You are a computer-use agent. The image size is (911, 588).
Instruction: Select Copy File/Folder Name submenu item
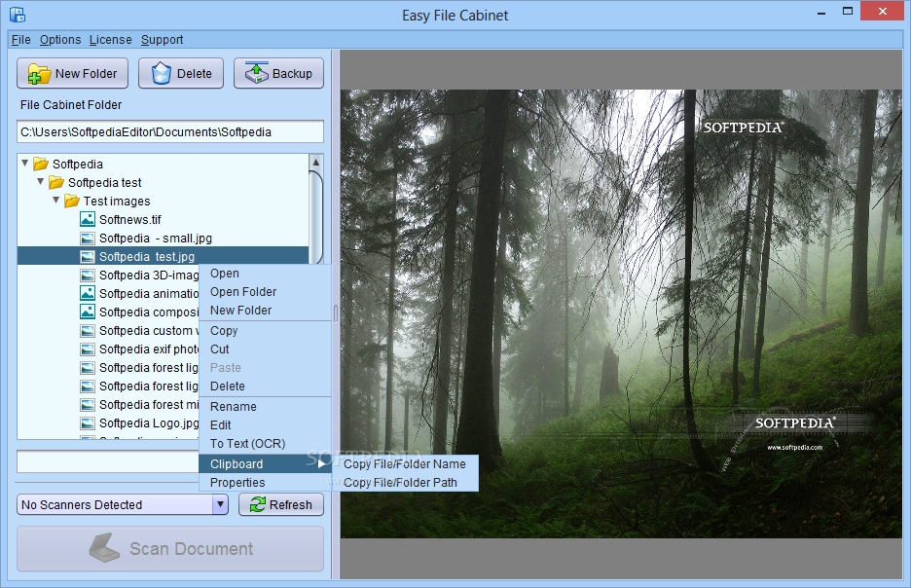click(x=405, y=463)
